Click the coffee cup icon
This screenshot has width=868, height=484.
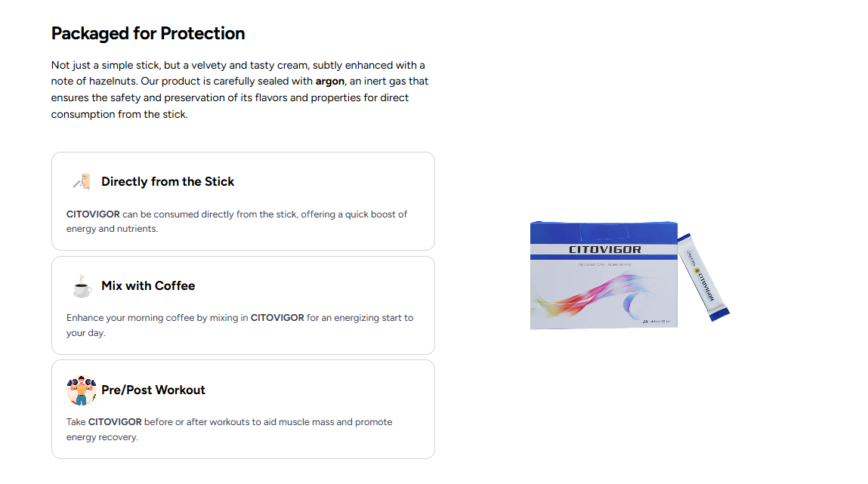[82, 286]
